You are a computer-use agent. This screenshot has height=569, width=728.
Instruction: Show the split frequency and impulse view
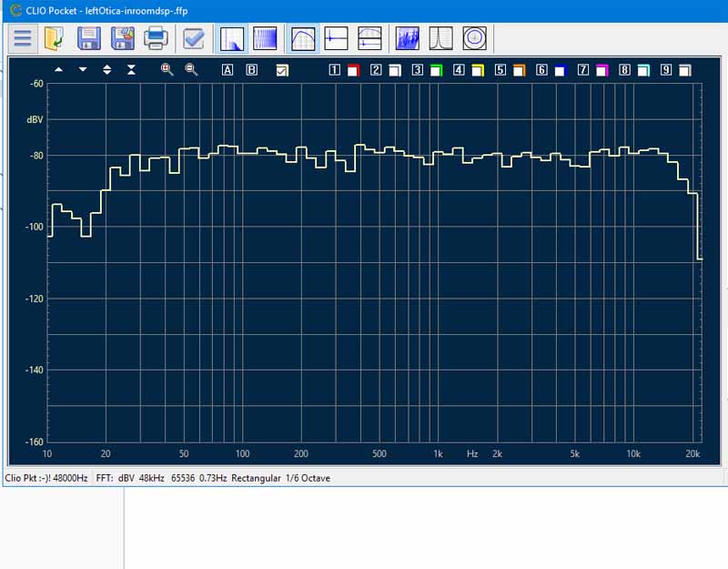click(x=369, y=38)
